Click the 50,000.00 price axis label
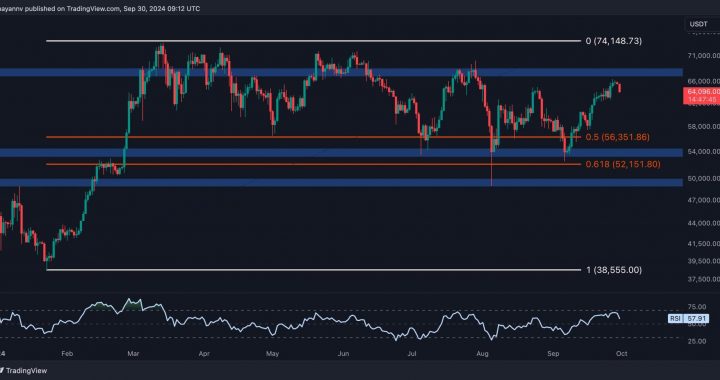The image size is (720, 380). click(703, 178)
